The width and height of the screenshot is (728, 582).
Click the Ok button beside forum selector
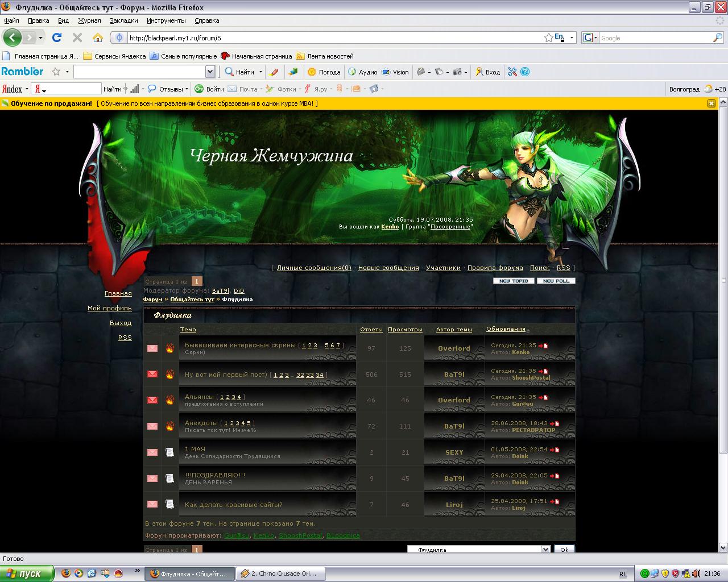pos(564,550)
